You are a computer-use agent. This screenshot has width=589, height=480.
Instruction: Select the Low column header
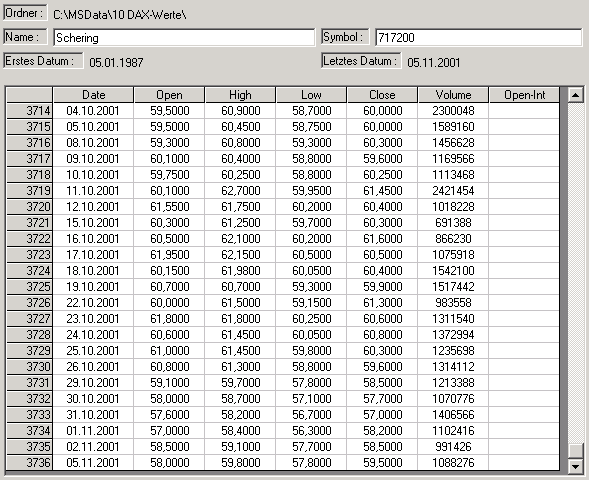click(x=311, y=95)
